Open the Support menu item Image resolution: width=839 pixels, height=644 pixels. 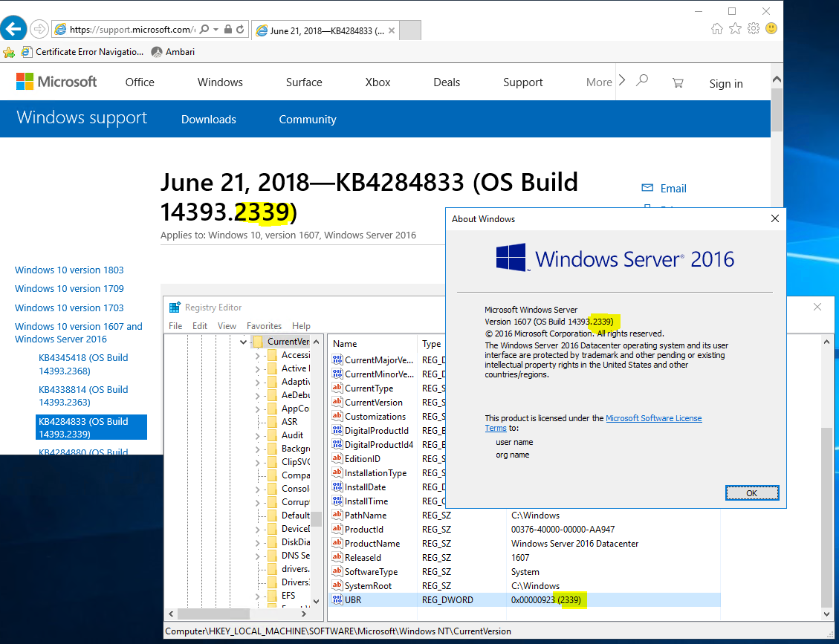tap(522, 82)
